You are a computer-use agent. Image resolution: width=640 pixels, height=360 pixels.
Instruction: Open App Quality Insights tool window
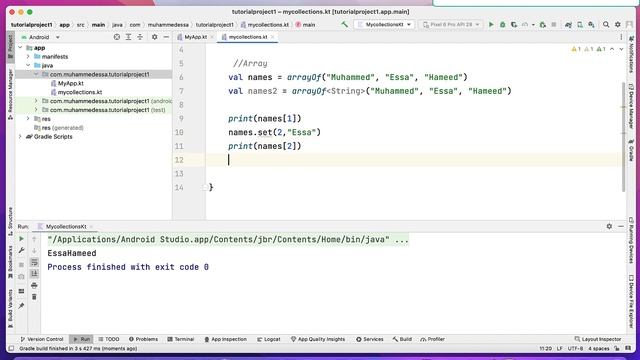point(318,339)
